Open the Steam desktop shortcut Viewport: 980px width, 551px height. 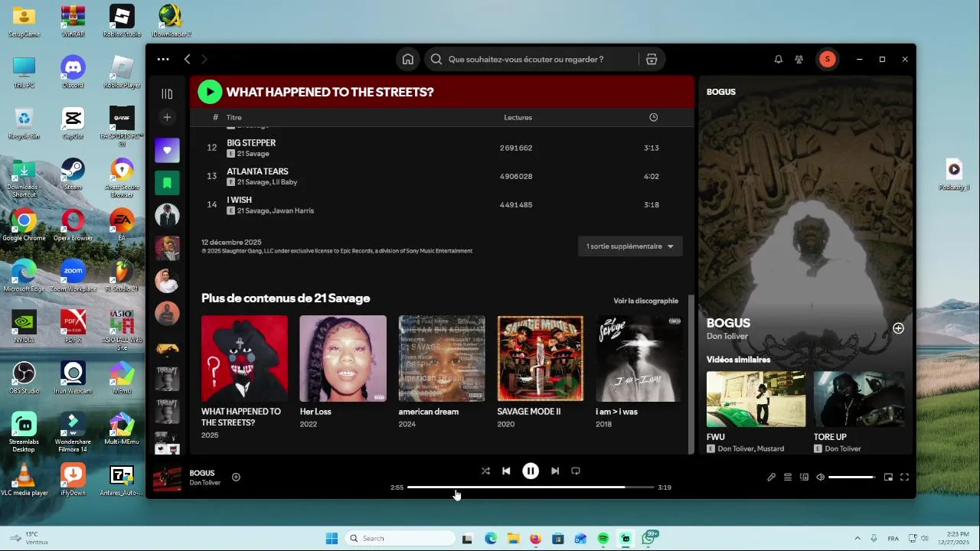[73, 174]
